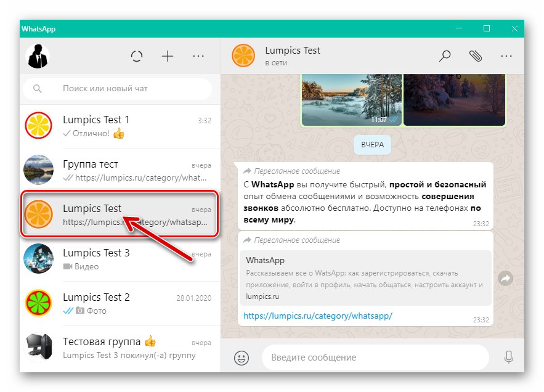The width and height of the screenshot is (544, 392).
Task: Record a voice message with microphone icon
Action: 509,357
